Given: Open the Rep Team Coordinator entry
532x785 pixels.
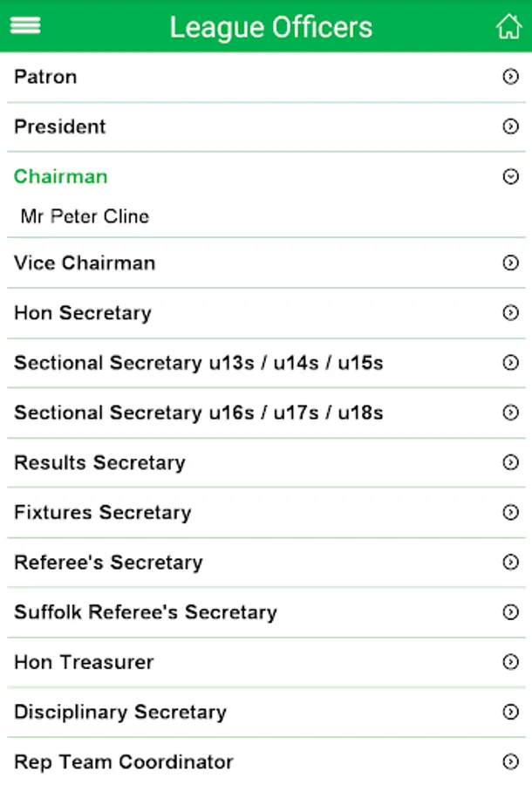Looking at the screenshot, I should (x=124, y=762).
